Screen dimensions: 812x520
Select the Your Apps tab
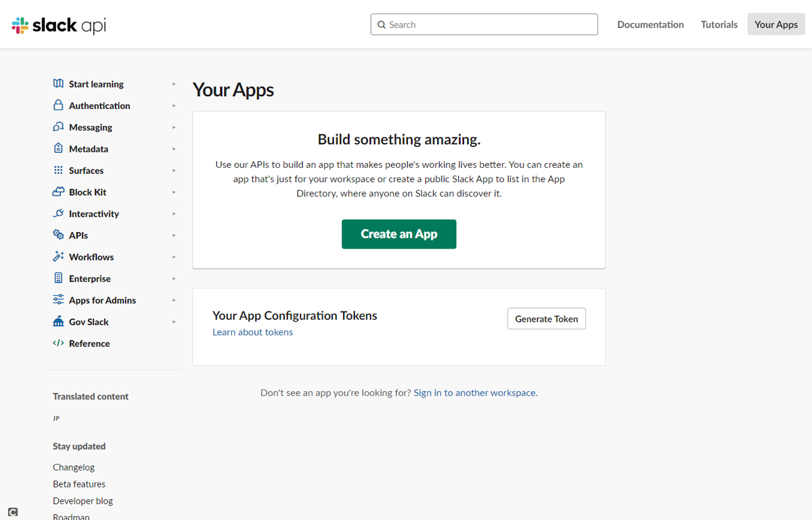pos(775,24)
